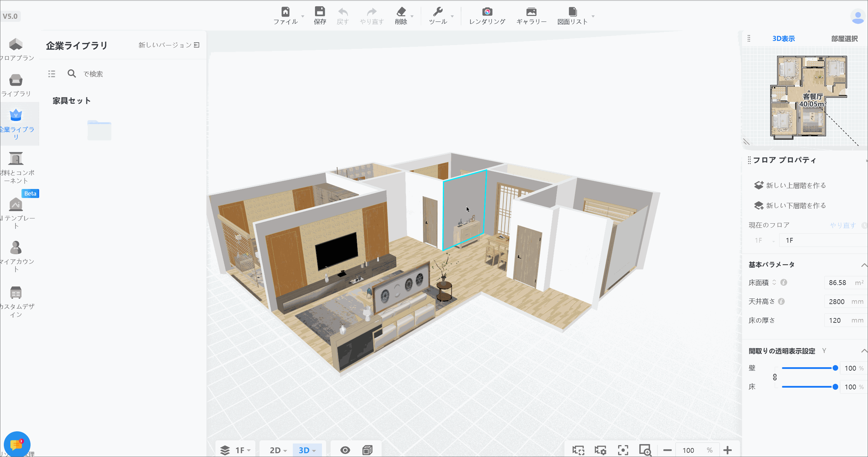Click 新しい下層階を作る button
The height and width of the screenshot is (457, 868).
(x=790, y=206)
